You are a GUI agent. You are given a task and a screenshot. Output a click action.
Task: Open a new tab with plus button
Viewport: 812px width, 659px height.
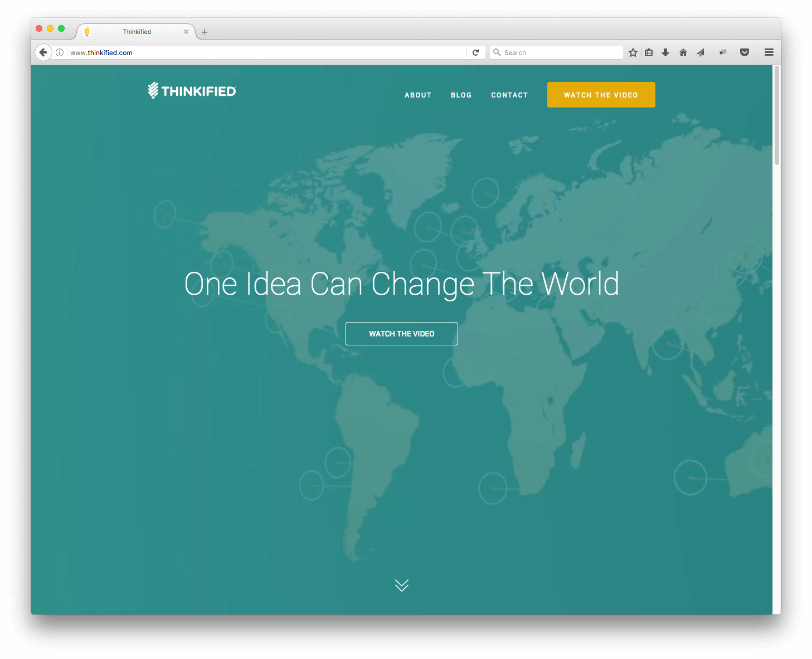pos(205,32)
